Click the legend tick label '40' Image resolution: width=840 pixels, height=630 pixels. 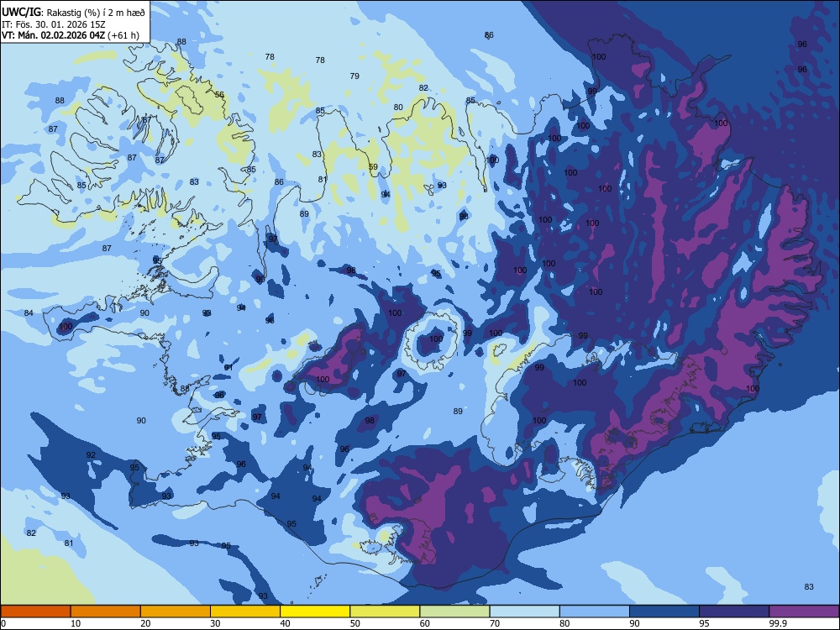tap(285, 623)
